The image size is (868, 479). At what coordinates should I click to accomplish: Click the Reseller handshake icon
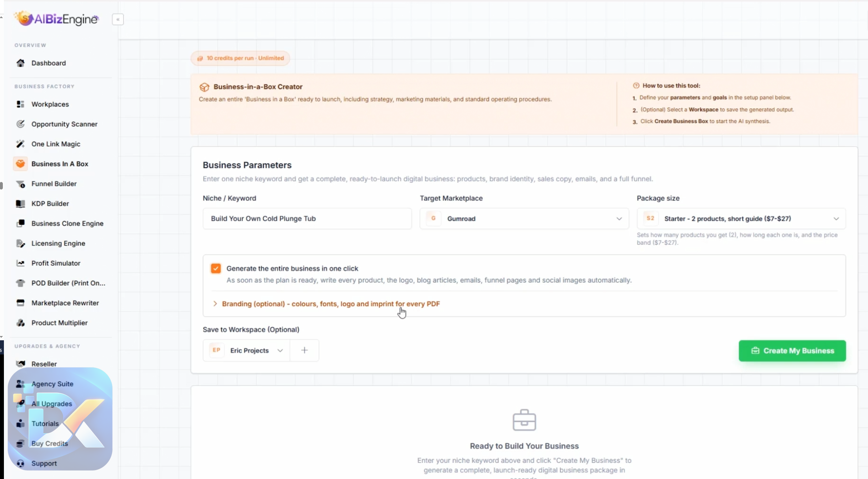(x=21, y=364)
